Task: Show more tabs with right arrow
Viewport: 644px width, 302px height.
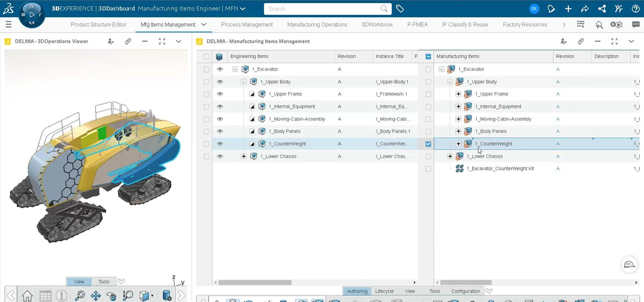Action: pos(564,24)
